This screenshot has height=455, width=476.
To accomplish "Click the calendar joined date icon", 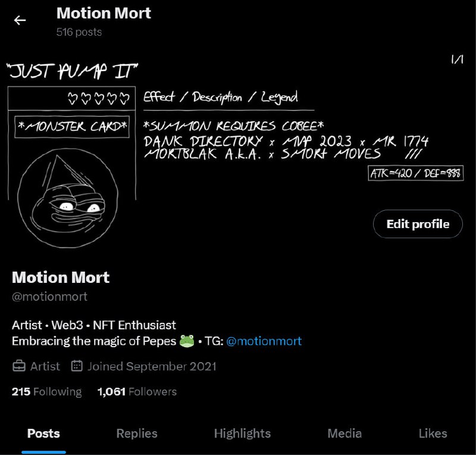I will 77,366.
